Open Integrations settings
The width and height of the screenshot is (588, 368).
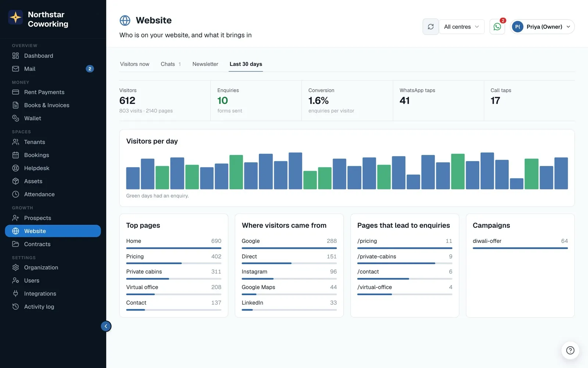tap(53, 294)
